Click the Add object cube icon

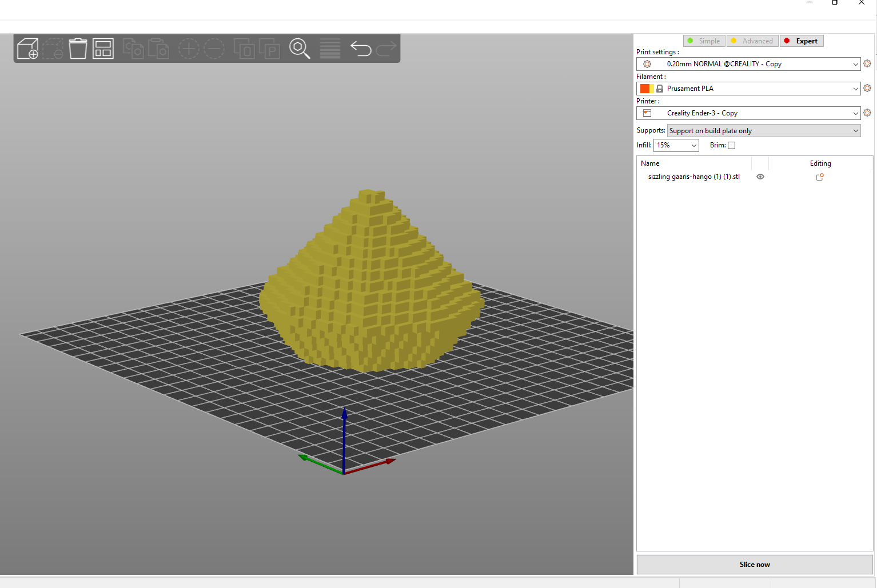tap(27, 49)
